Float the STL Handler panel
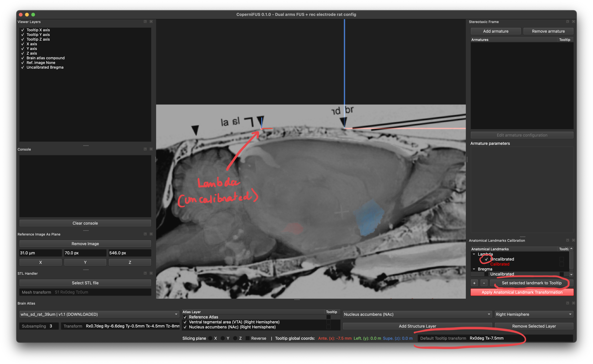593x364 pixels. [145, 273]
